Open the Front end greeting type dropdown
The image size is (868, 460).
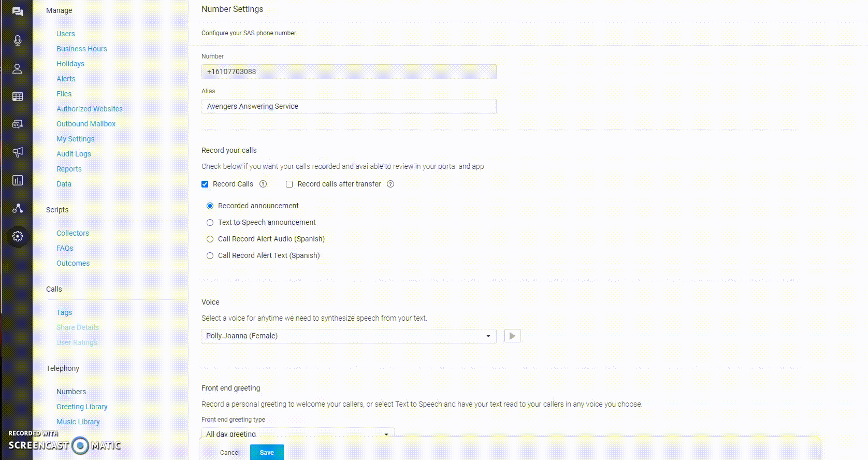tap(297, 434)
